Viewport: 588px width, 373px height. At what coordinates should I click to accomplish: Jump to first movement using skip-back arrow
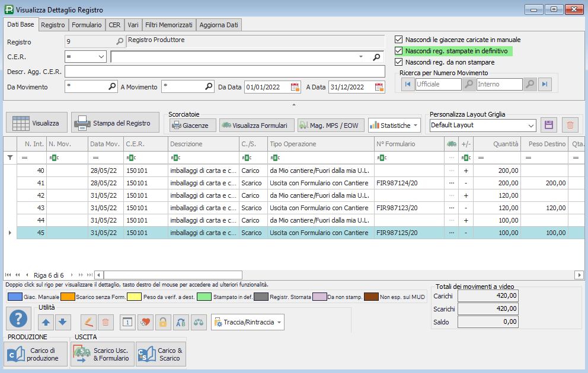[408, 85]
